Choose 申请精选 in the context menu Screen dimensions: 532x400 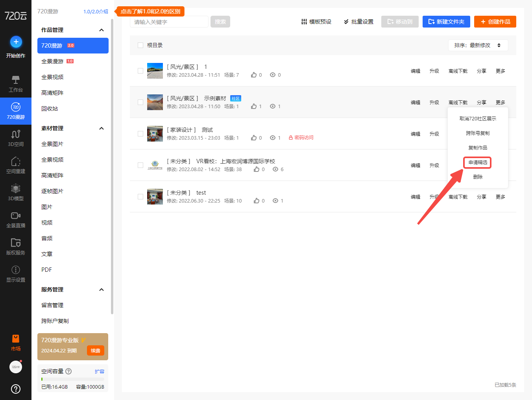tap(477, 162)
